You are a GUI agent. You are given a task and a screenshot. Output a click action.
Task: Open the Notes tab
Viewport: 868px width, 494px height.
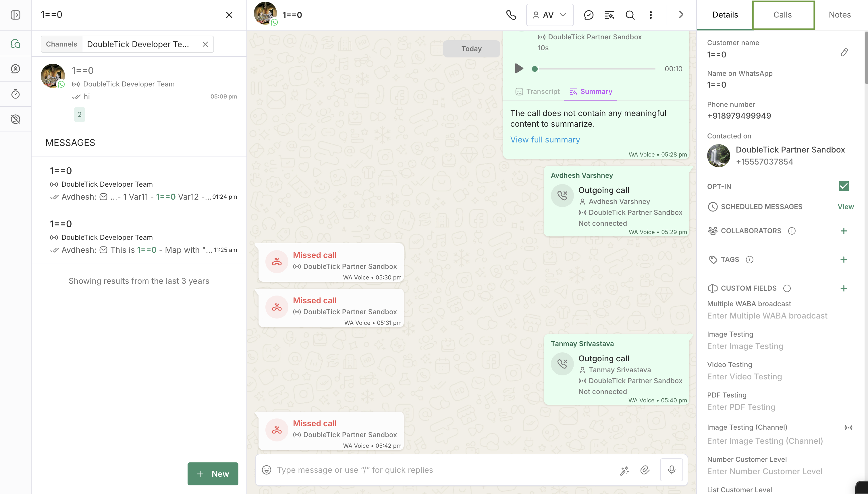(840, 15)
